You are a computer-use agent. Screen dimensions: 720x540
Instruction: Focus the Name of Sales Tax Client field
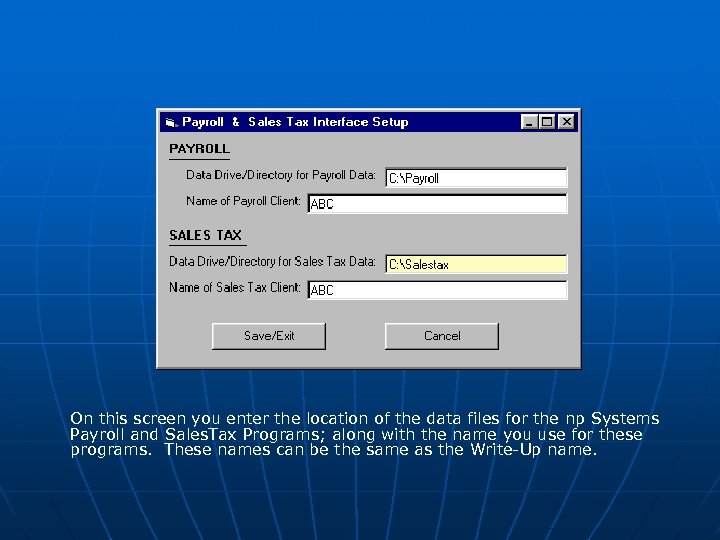coord(437,290)
